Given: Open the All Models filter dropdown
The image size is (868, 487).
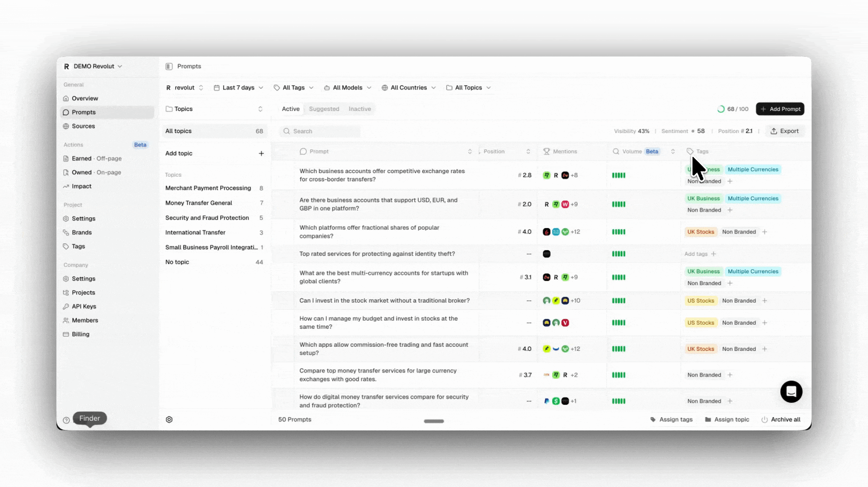Looking at the screenshot, I should pos(347,87).
